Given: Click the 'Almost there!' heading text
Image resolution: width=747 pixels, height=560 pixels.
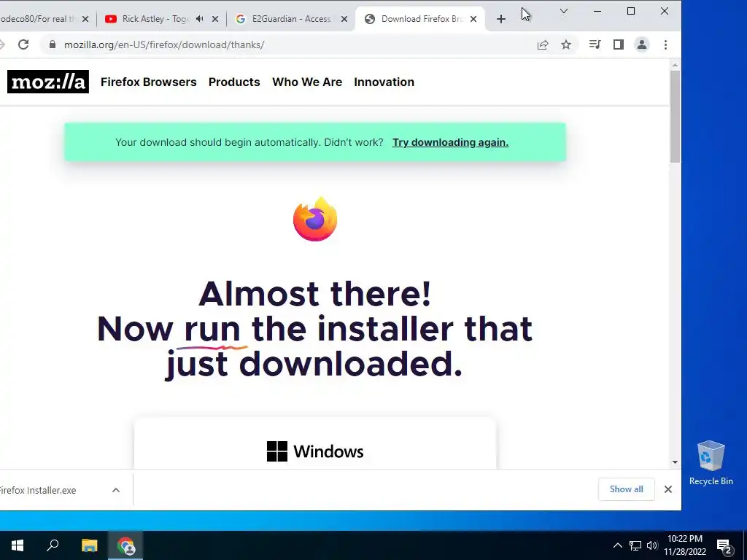Looking at the screenshot, I should tap(315, 294).
